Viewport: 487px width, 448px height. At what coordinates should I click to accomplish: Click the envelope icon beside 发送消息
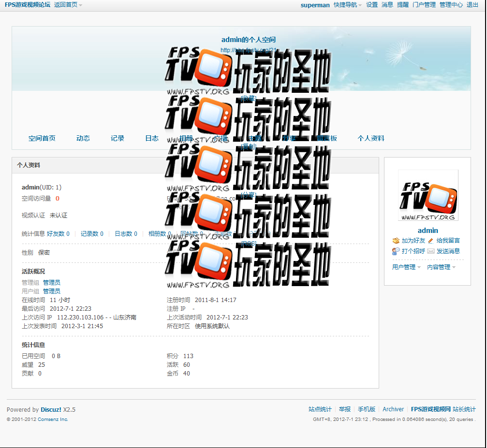(x=431, y=251)
